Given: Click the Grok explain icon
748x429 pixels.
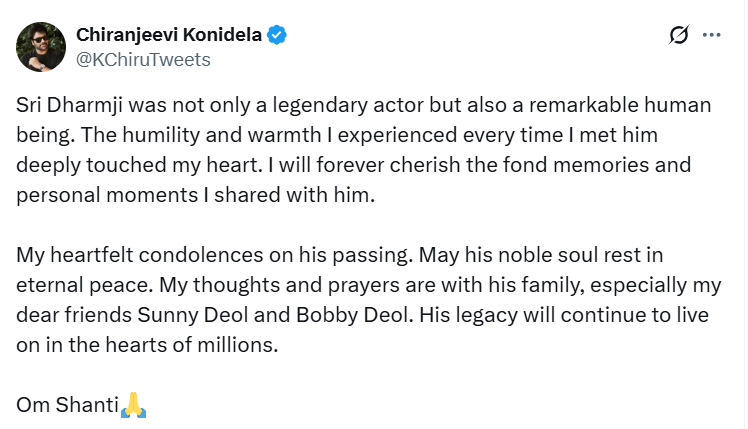Looking at the screenshot, I should tap(679, 36).
